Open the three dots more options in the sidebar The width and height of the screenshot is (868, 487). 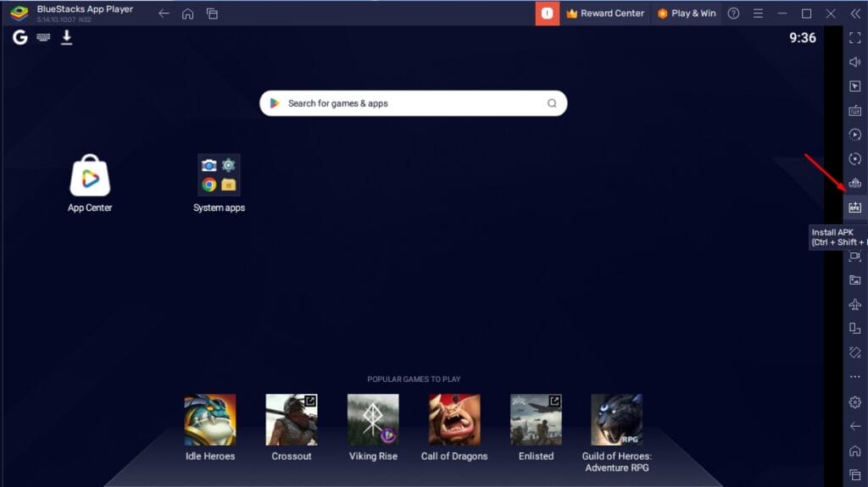pos(854,377)
